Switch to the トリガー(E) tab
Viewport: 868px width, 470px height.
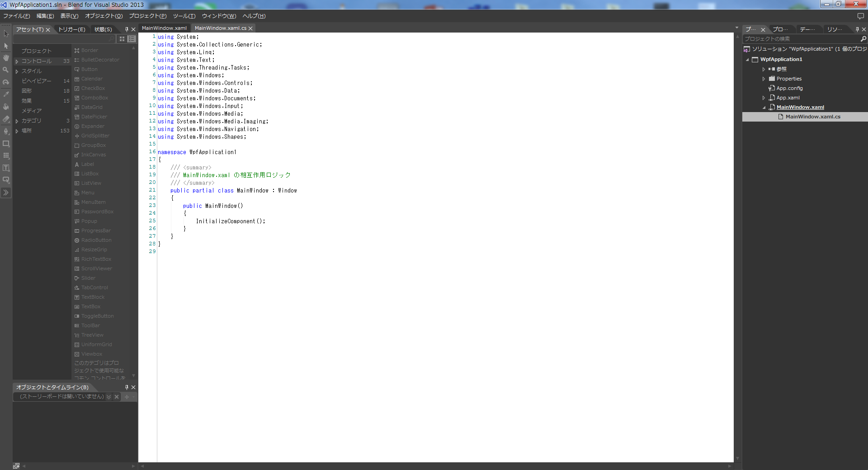click(72, 29)
